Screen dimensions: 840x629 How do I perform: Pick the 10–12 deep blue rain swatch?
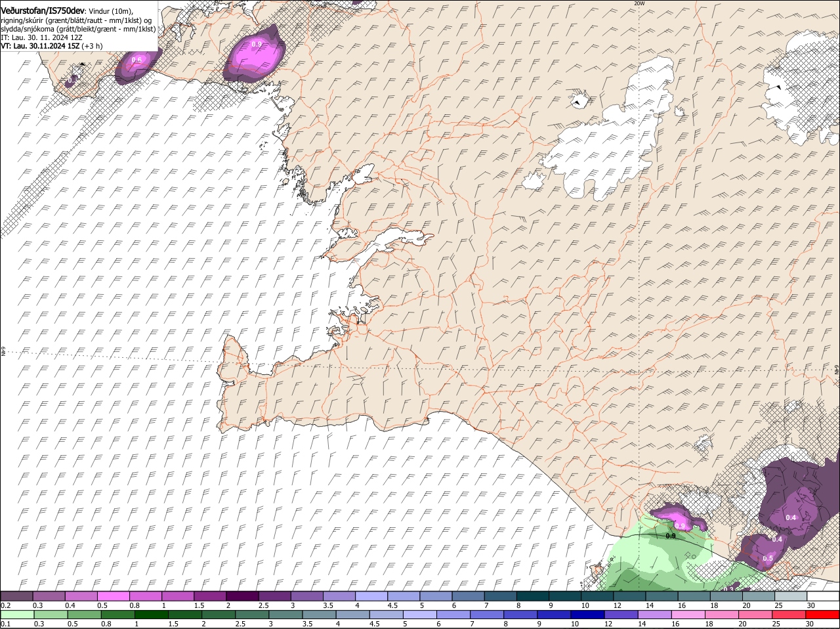(588, 615)
